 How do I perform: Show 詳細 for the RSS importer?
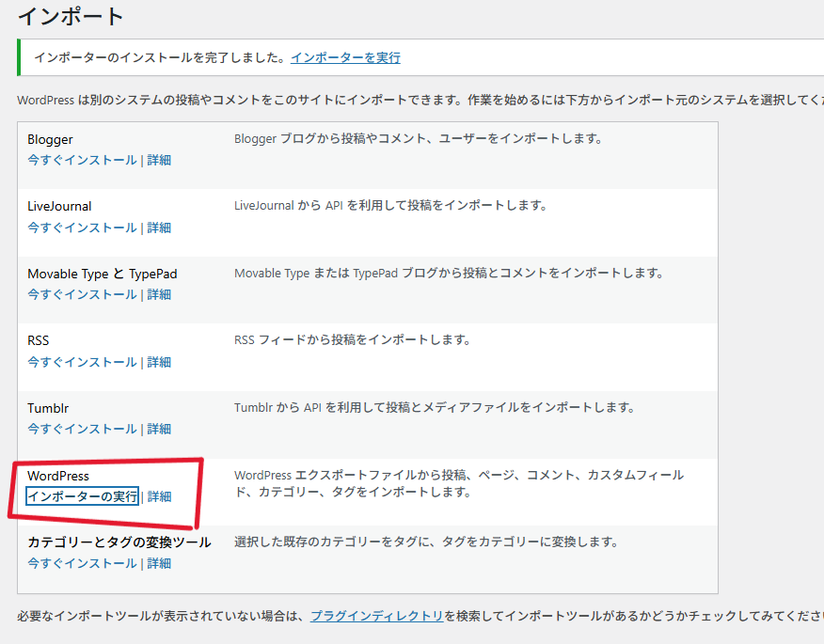[159, 362]
